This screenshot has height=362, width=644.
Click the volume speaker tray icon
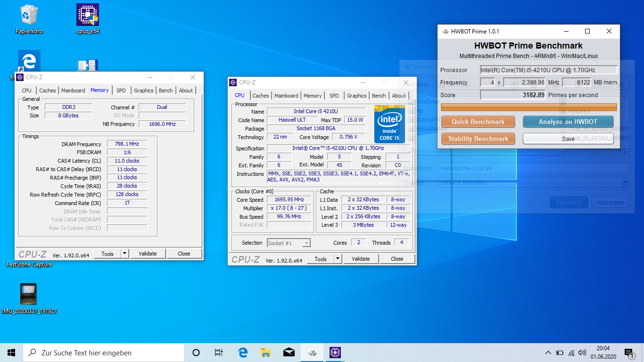pyautogui.click(x=583, y=353)
